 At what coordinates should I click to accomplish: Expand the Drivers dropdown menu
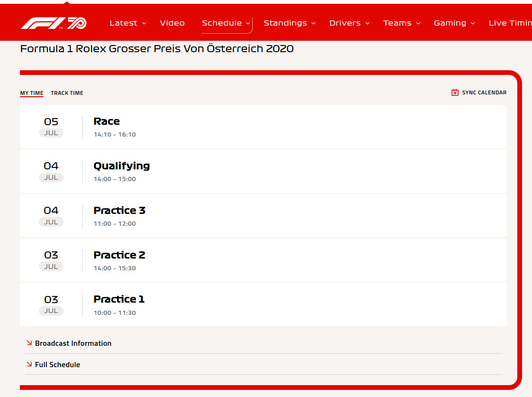coord(349,23)
